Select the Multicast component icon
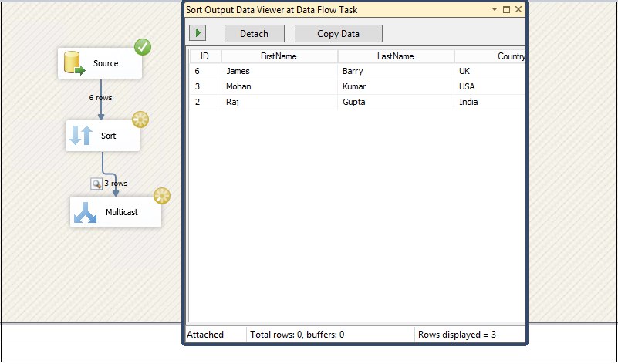 click(85, 213)
